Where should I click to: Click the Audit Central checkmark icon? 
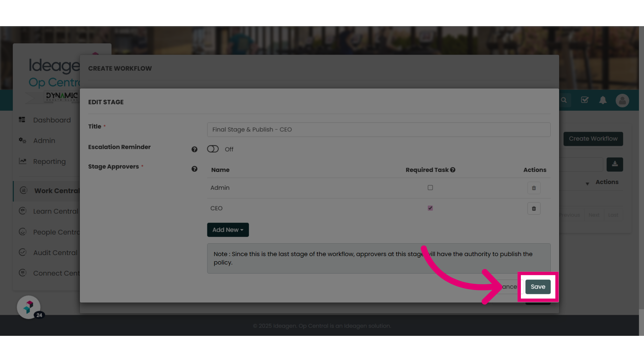point(22,252)
